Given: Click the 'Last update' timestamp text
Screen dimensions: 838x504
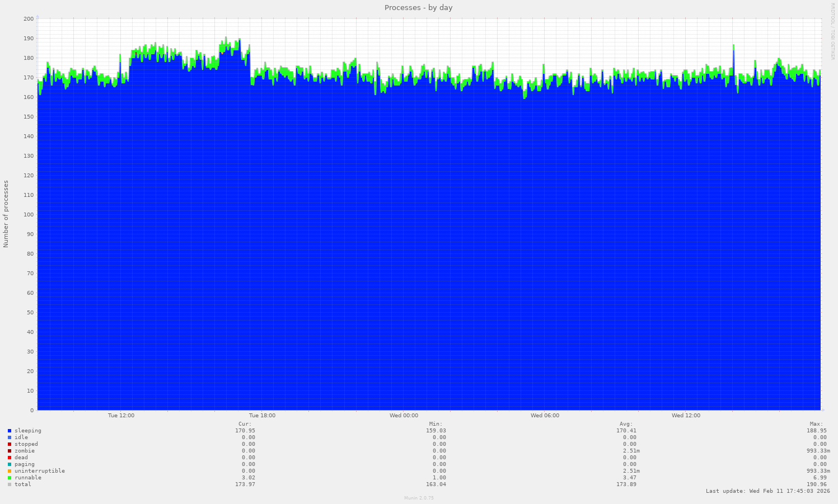Looking at the screenshot, I should pos(767,491).
